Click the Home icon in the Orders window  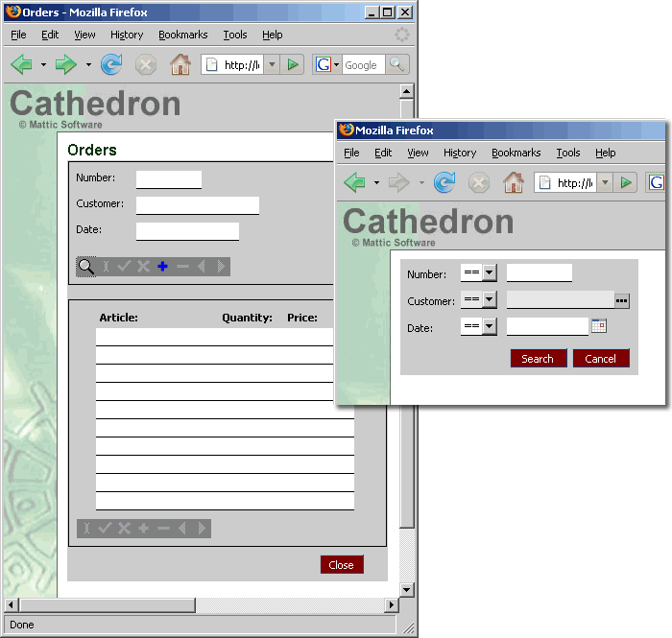(180, 65)
